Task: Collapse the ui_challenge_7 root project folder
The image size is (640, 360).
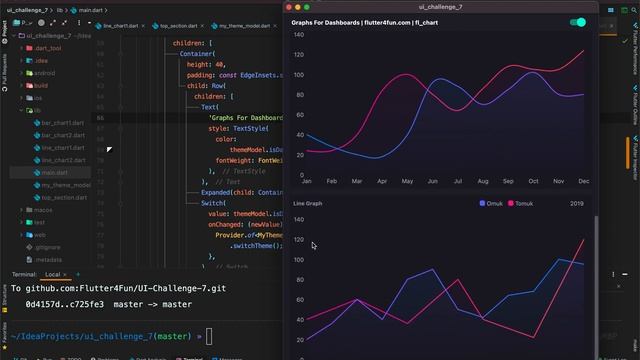Action: [14, 36]
